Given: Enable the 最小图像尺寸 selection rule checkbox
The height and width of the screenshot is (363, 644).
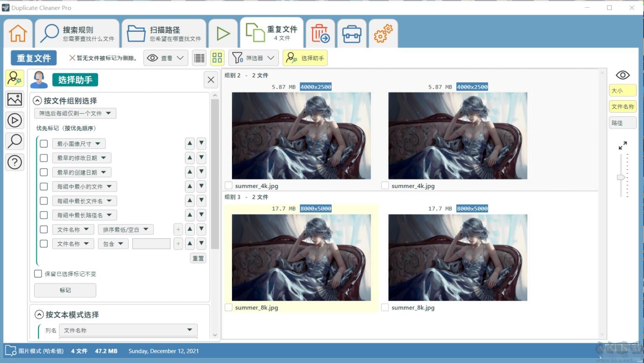Looking at the screenshot, I should coord(44,143).
